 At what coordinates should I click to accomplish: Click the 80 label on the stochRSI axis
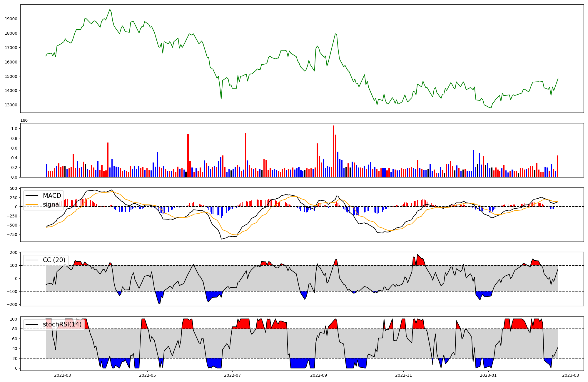coord(15,329)
